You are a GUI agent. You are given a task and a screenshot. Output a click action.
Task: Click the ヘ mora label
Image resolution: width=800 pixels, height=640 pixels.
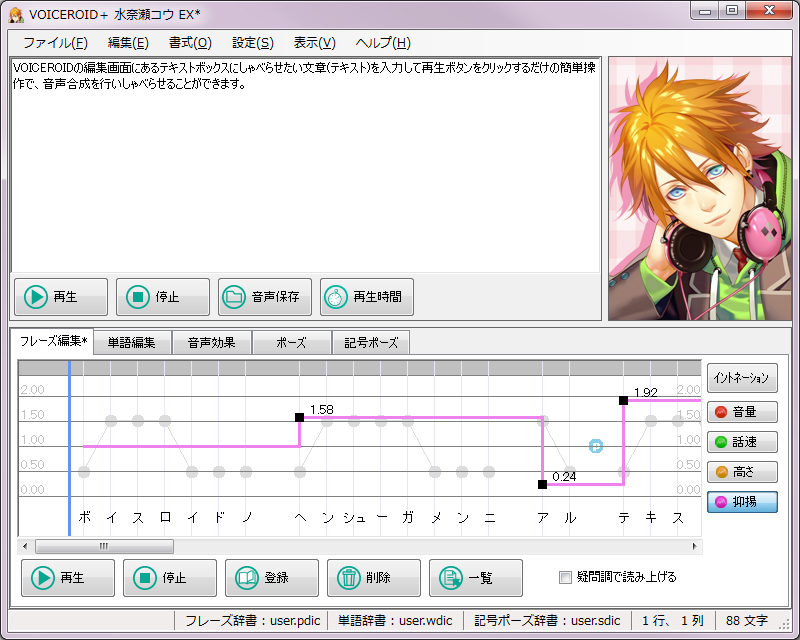click(x=300, y=518)
